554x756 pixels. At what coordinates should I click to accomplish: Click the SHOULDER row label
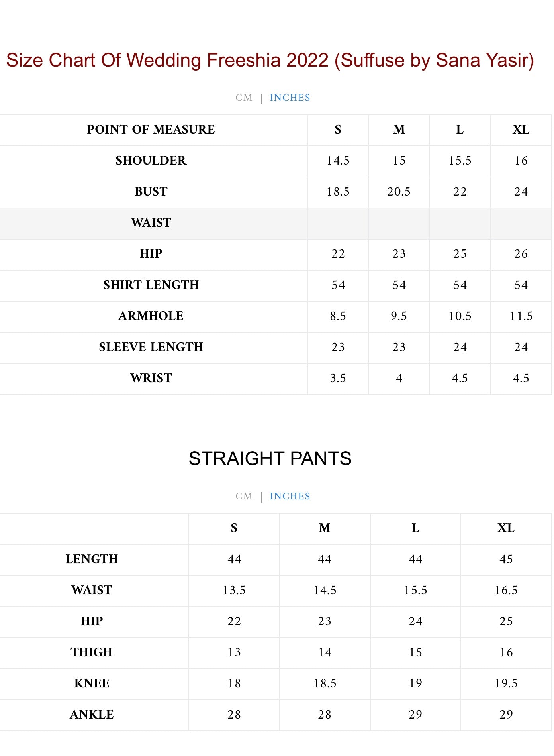pyautogui.click(x=151, y=161)
